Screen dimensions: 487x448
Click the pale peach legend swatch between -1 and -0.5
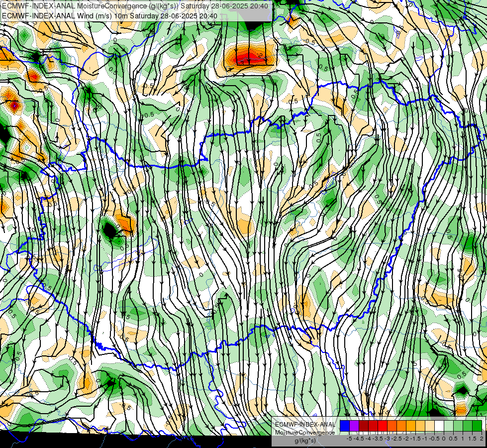click(x=430, y=426)
